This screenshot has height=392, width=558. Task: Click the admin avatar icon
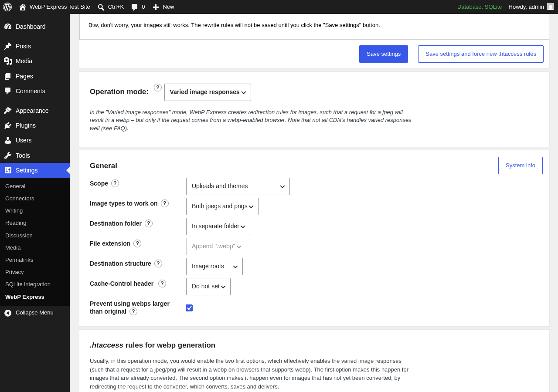point(551,7)
